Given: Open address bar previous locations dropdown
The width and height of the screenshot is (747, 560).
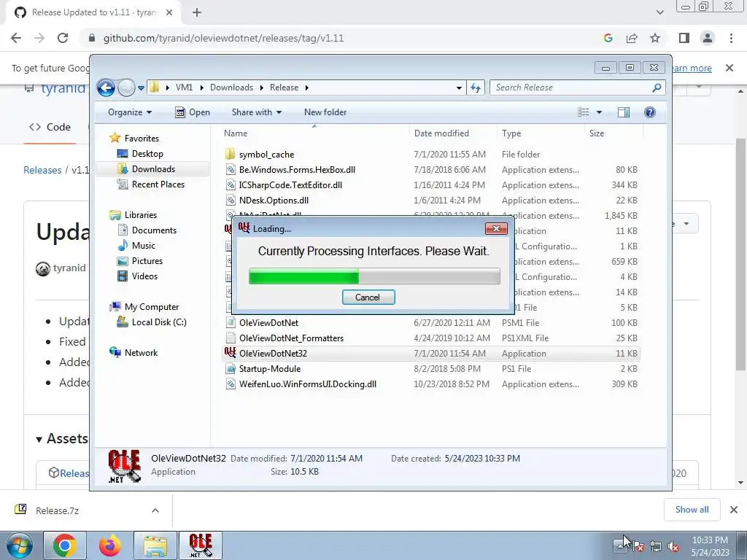Looking at the screenshot, I should pyautogui.click(x=459, y=87).
